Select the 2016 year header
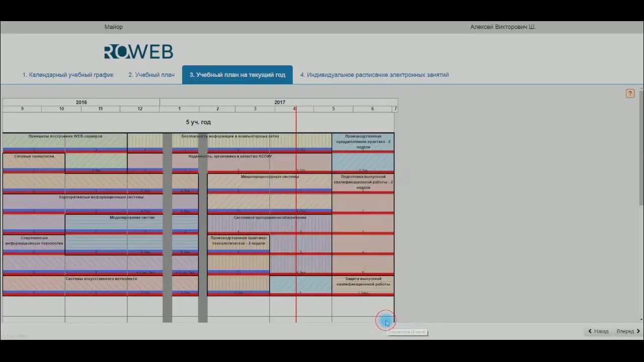Image resolution: width=644 pixels, height=362 pixels. pyautogui.click(x=81, y=102)
